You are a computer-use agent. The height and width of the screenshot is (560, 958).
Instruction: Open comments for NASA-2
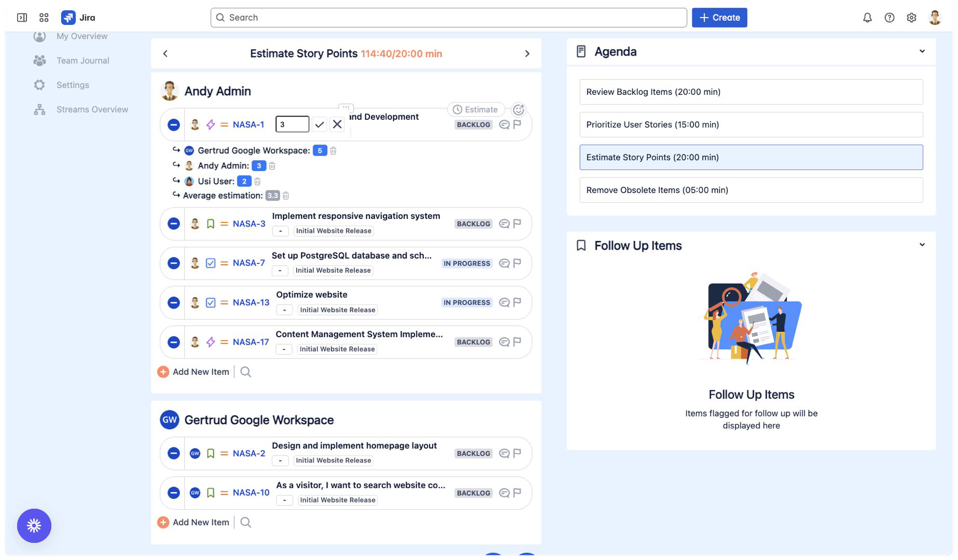504,453
